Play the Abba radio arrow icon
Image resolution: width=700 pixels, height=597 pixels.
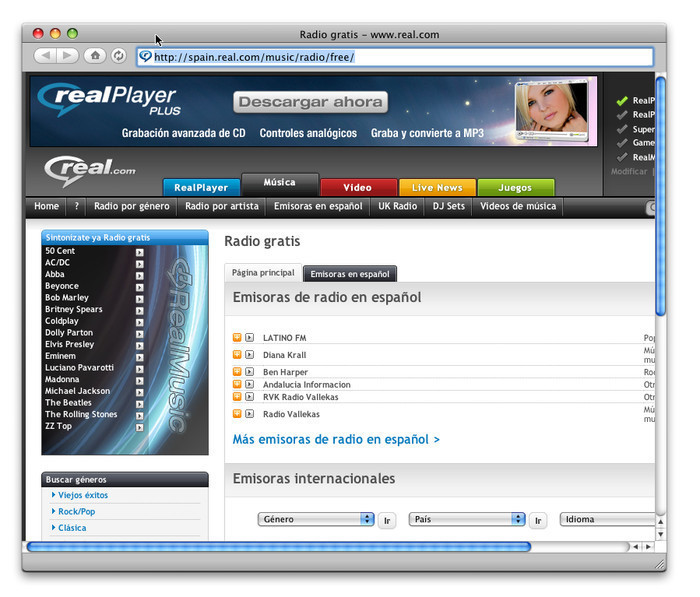click(x=140, y=276)
